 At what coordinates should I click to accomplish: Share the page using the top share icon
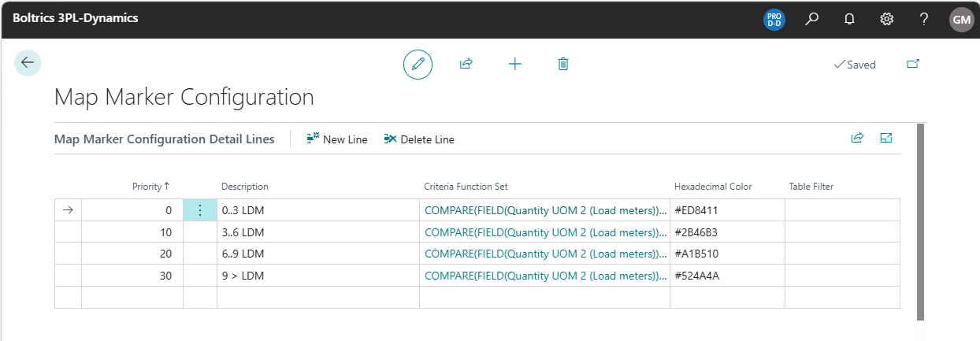pyautogui.click(x=466, y=64)
